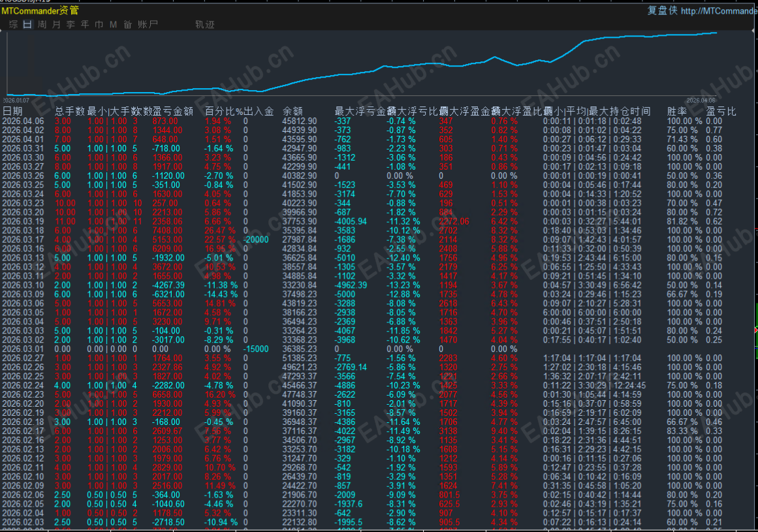
Task: Switch to the 季 quarterly tab
Action: [x=71, y=24]
